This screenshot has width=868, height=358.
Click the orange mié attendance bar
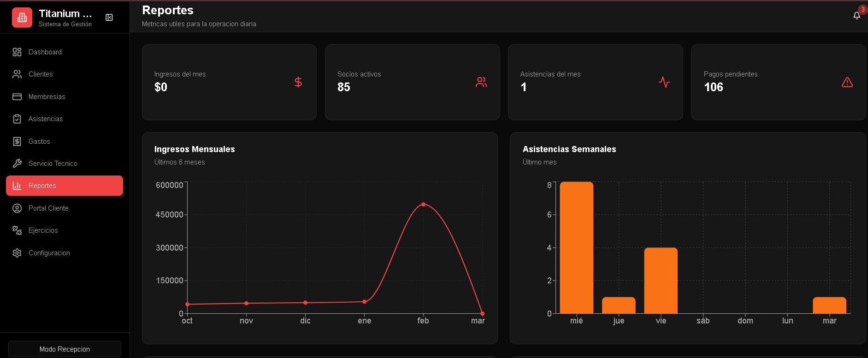pos(576,248)
